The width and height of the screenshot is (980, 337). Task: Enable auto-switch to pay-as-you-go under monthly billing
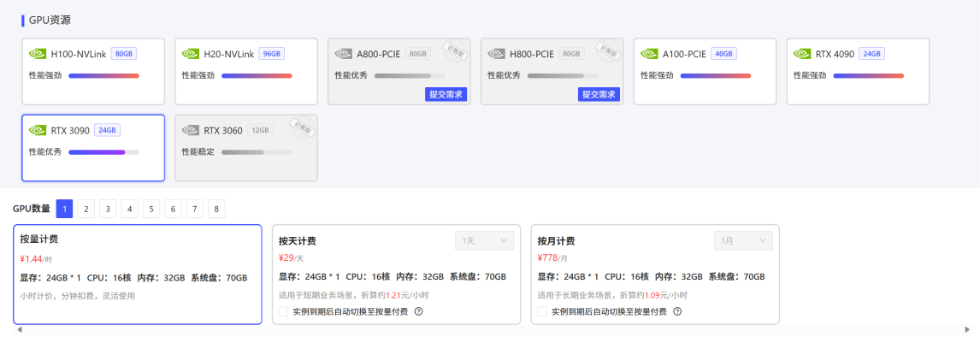click(x=542, y=311)
